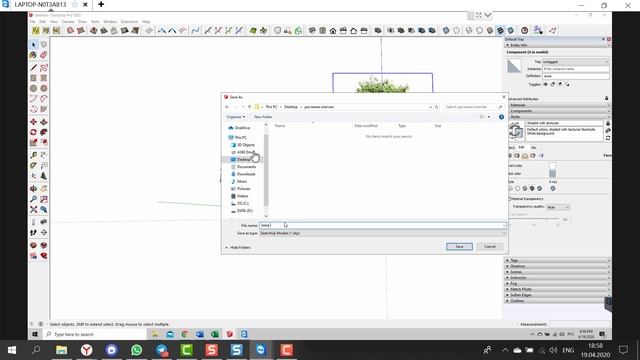The width and height of the screenshot is (640, 360).
Task: Enable the Material transparency checkbox
Action: [x=509, y=199]
